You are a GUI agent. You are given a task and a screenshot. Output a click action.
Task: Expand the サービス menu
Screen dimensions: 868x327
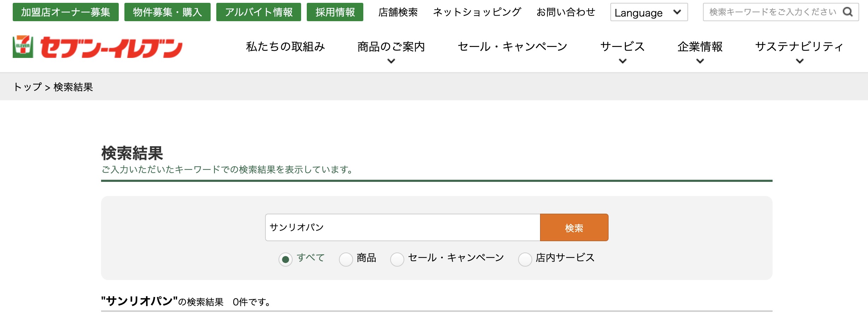(x=621, y=46)
